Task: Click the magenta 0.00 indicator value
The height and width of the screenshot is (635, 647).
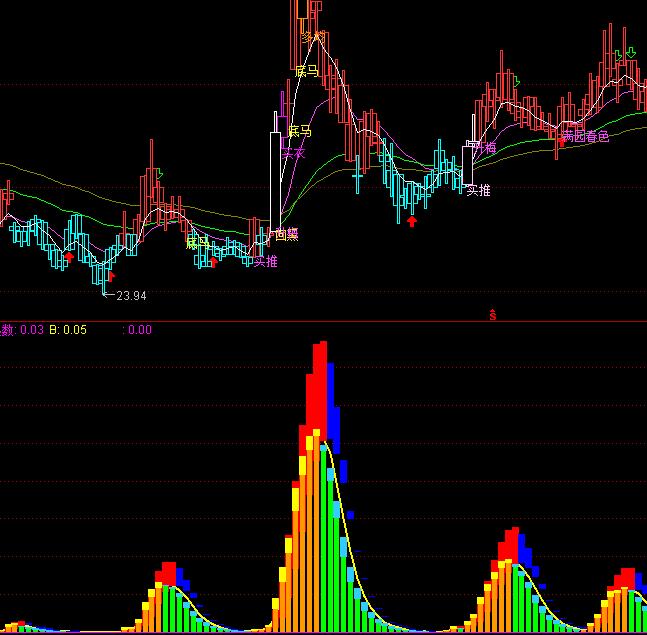Action: click(140, 330)
